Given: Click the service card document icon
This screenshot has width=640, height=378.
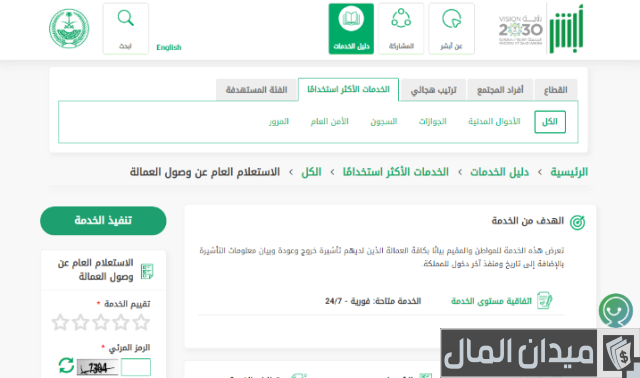Looking at the screenshot, I should tap(147, 271).
